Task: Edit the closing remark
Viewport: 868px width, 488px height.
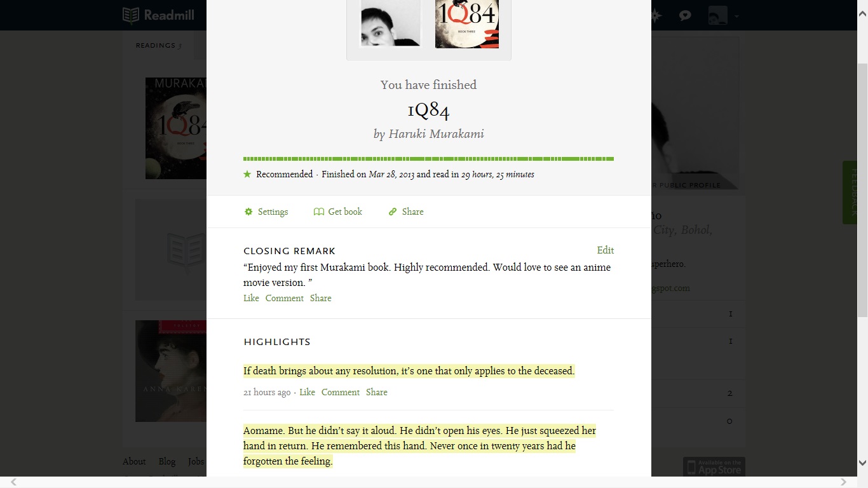Action: pos(606,250)
